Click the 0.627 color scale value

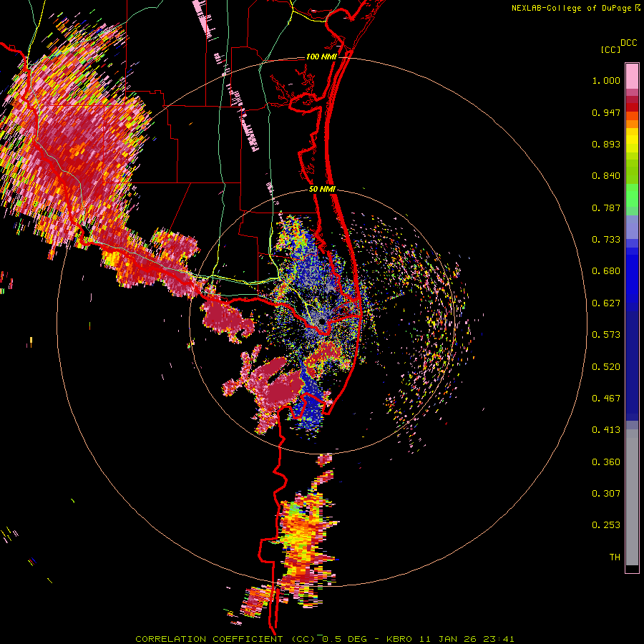pos(606,303)
